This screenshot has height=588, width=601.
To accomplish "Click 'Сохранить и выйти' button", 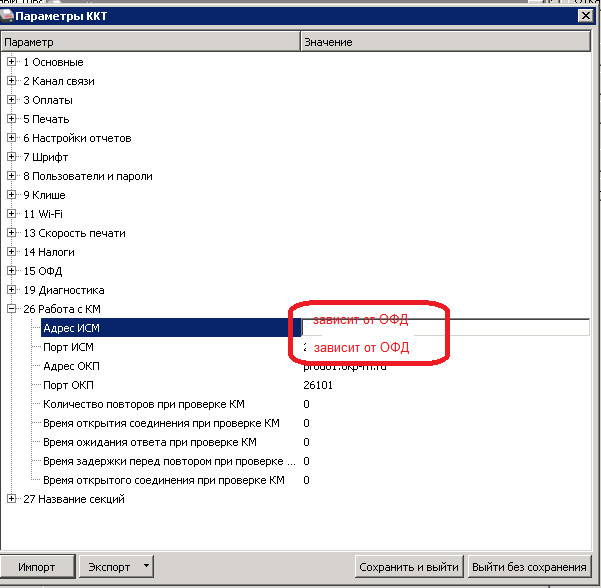I will (408, 567).
